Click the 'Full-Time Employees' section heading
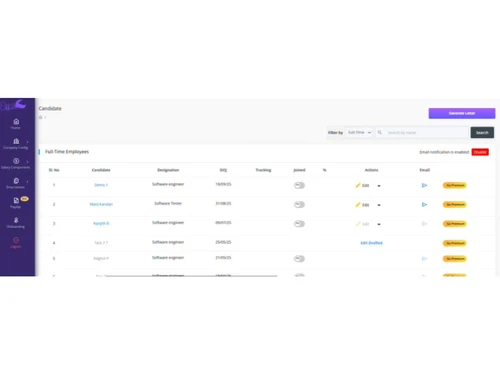This screenshot has width=500, height=375. (x=67, y=152)
